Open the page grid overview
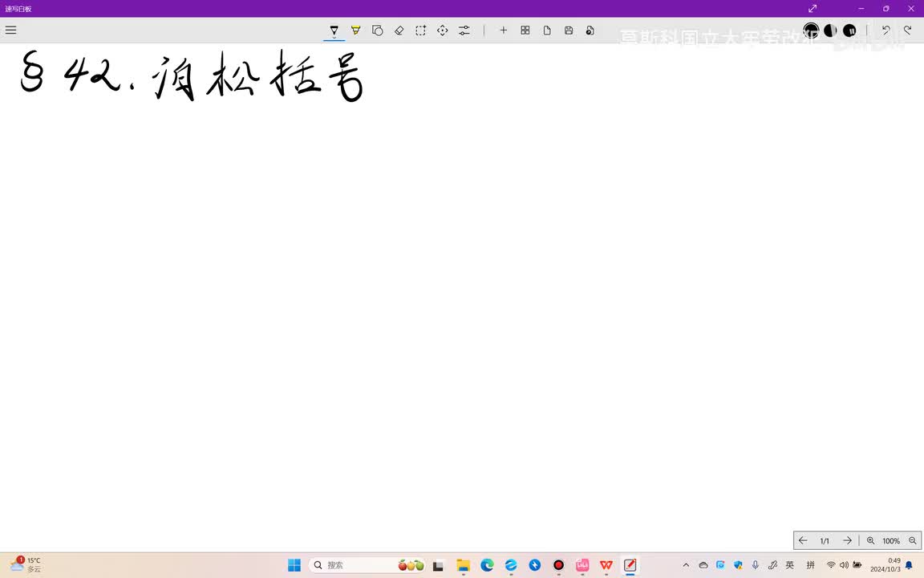 tap(525, 30)
